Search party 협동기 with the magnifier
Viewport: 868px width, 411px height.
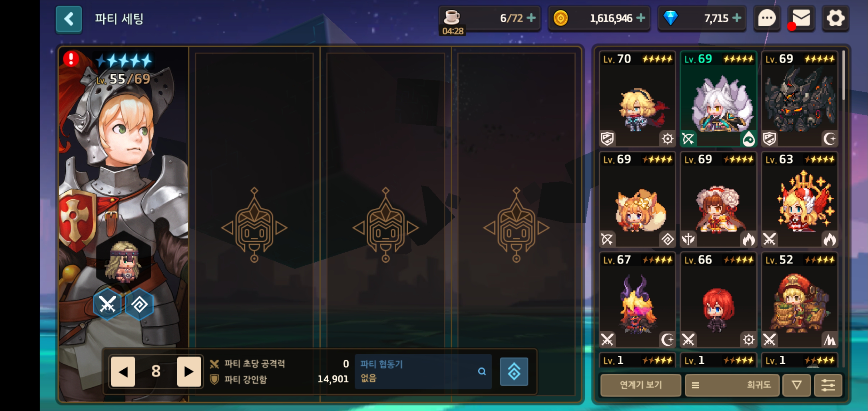[482, 371]
